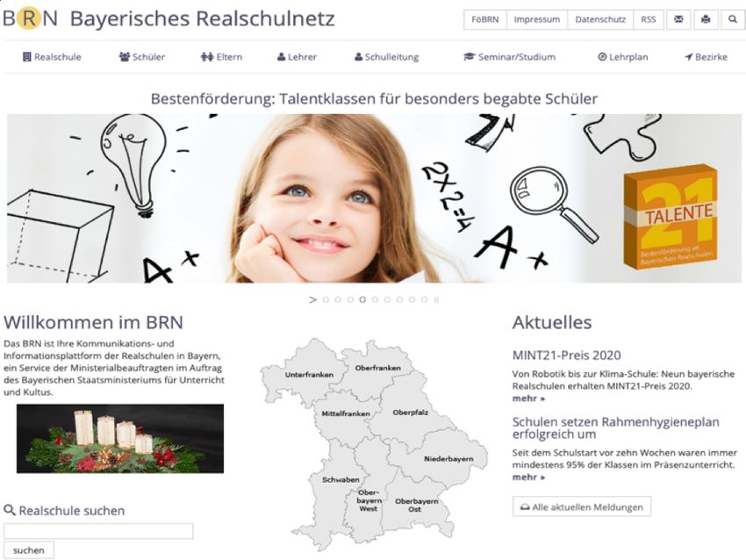Click the envelope contact icon in header
This screenshot has height=560, width=746.
(678, 19)
